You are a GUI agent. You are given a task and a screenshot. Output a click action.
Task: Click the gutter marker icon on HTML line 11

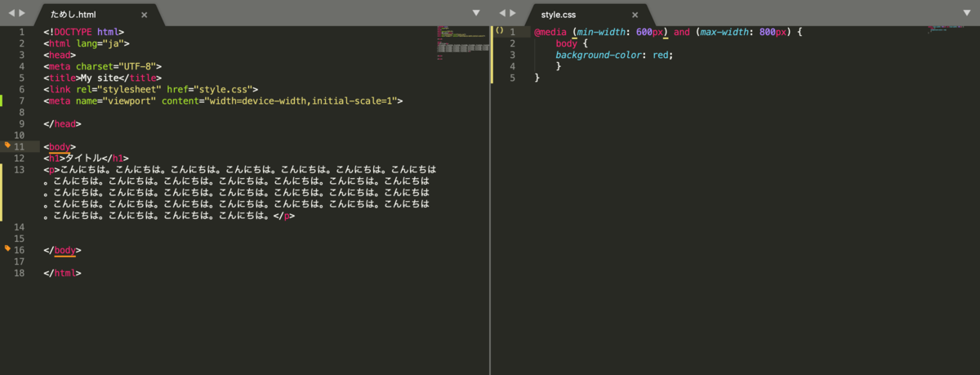click(x=7, y=145)
